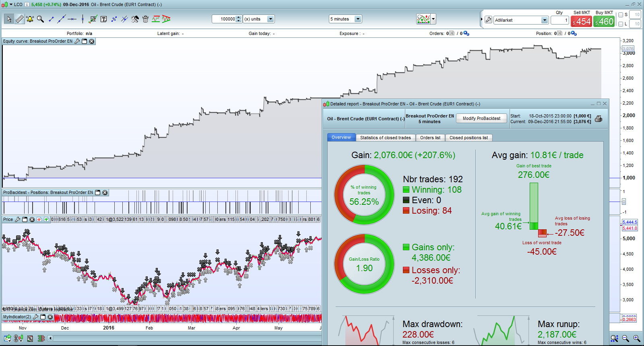Open the indicator and trading systems button
The width and height of the screenshot is (644, 346).
pyautogui.click(x=423, y=19)
